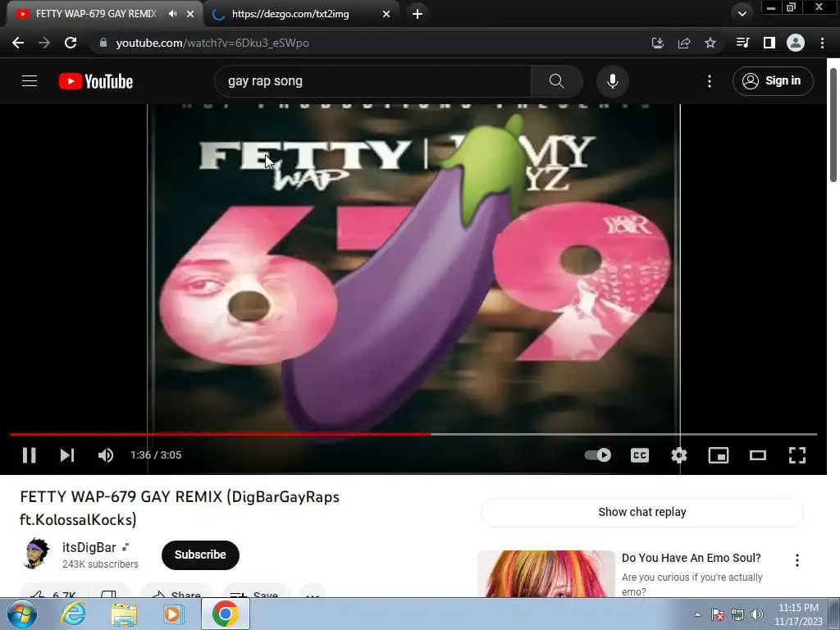Open Windows Explorer from taskbar
Viewport: 840px width, 630px height.
[x=124, y=614]
